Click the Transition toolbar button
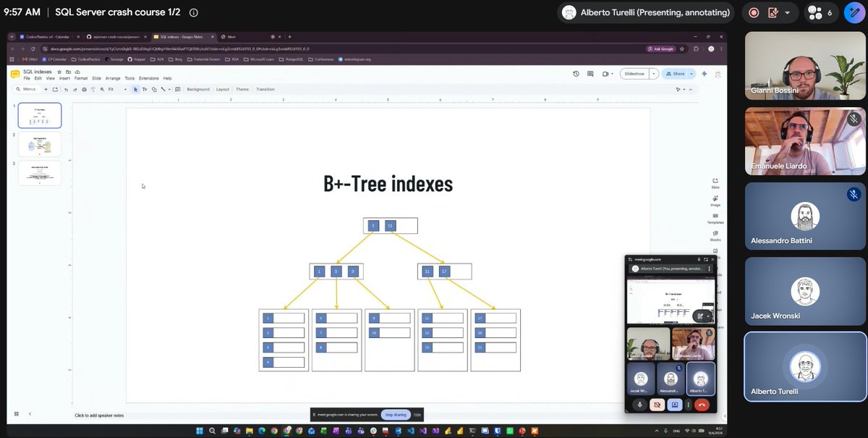The height and width of the screenshot is (438, 868). 265,89
